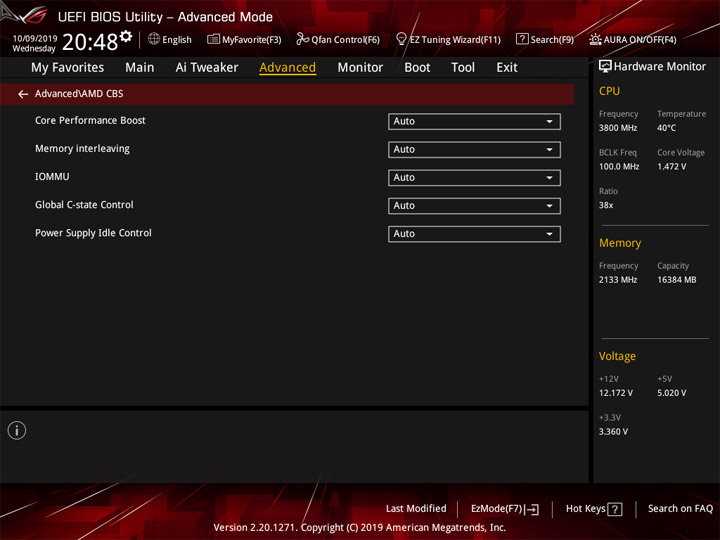Open Qfan Control fan icon
720x540 pixels.
tap(302, 39)
